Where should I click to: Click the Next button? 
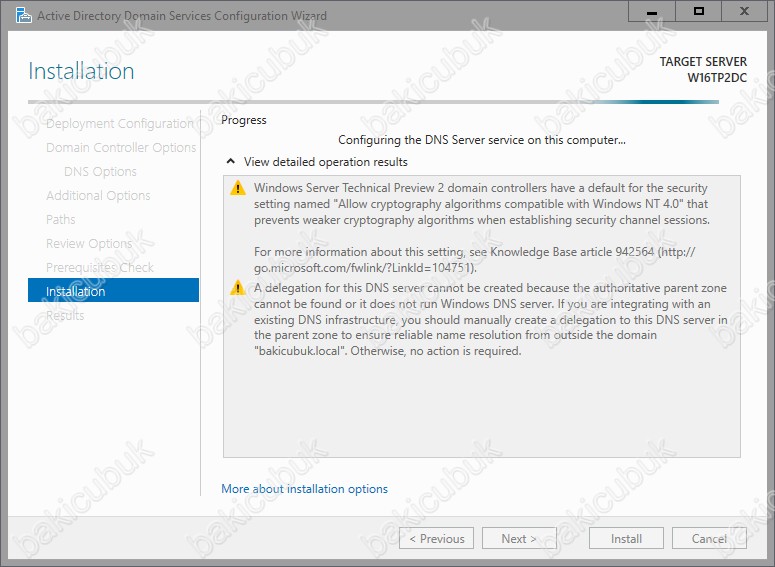519,538
